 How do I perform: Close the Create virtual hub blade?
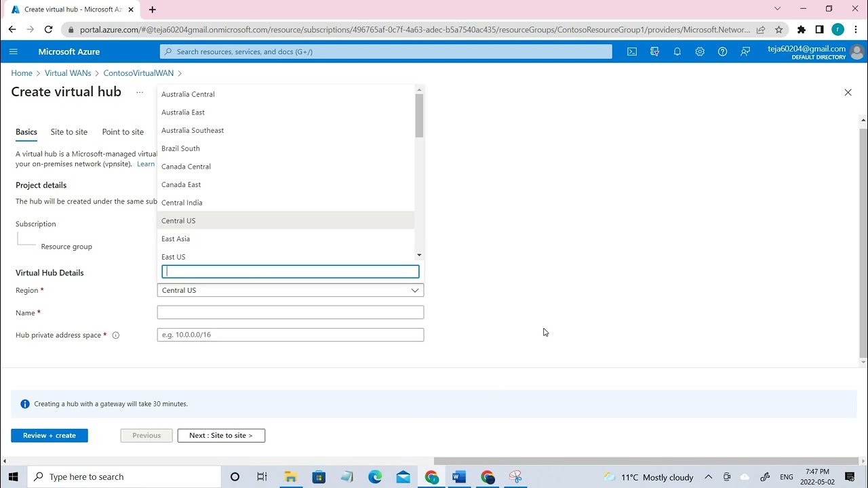(848, 92)
